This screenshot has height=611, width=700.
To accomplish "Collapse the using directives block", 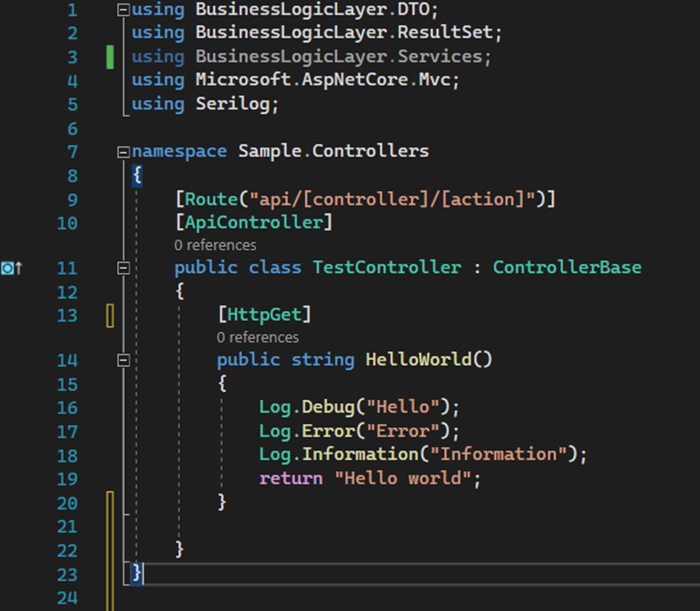I will tap(124, 10).
